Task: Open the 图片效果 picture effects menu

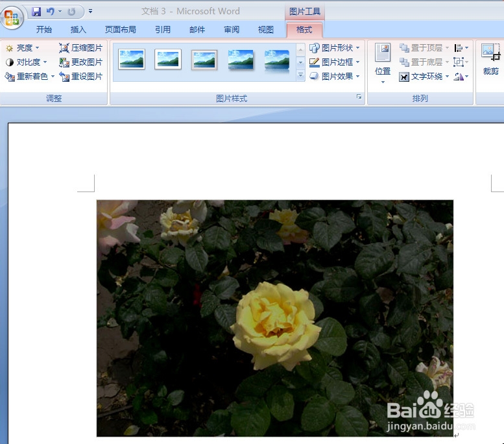Action: [x=334, y=77]
